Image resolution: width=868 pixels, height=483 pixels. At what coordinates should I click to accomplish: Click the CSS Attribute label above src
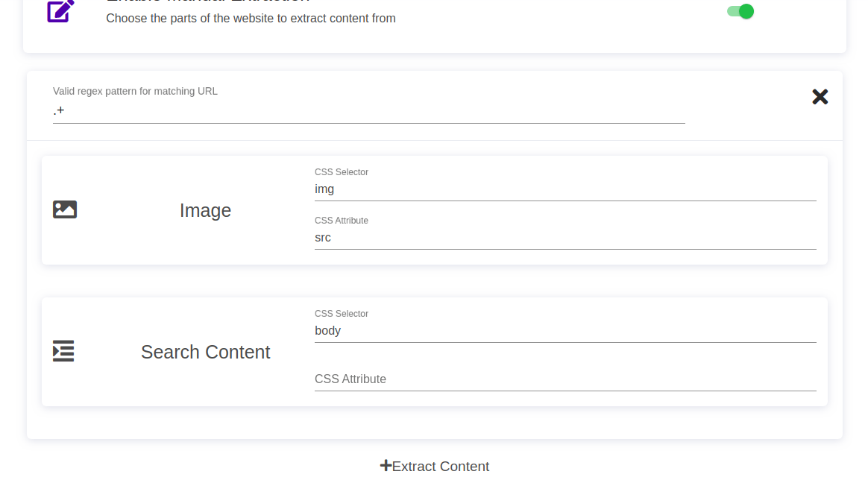tap(341, 221)
